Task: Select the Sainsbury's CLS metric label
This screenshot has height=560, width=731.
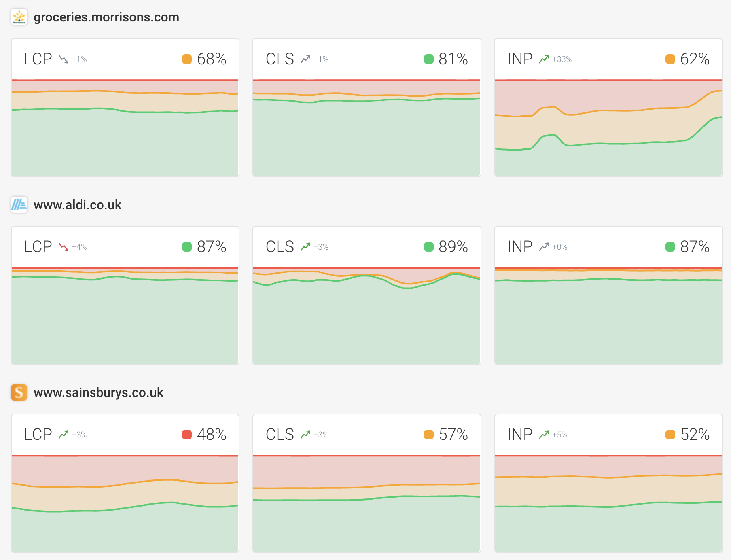Action: point(280,435)
